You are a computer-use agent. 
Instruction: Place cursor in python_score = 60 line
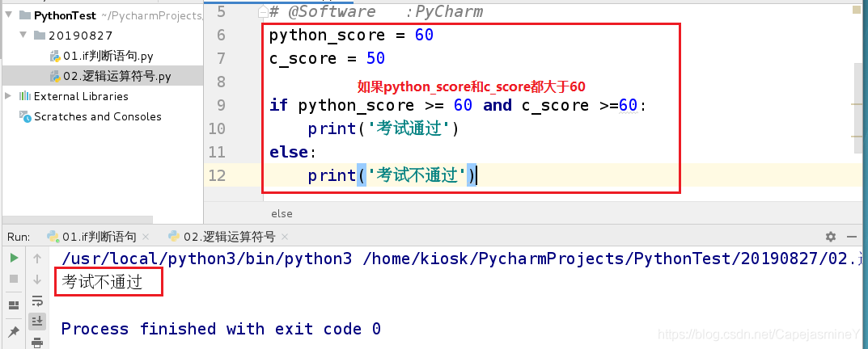click(351, 36)
